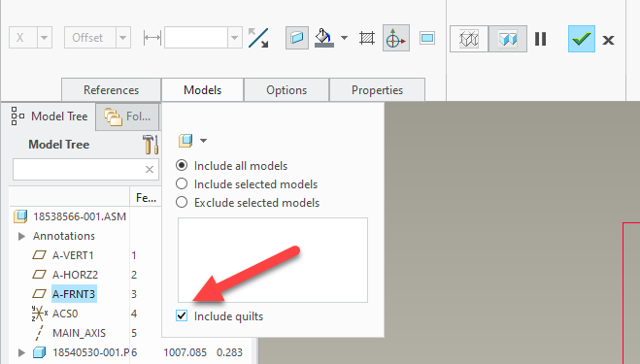The height and width of the screenshot is (364, 640).
Task: Click the coordinate system icon beside ACS0
Action: click(x=39, y=314)
